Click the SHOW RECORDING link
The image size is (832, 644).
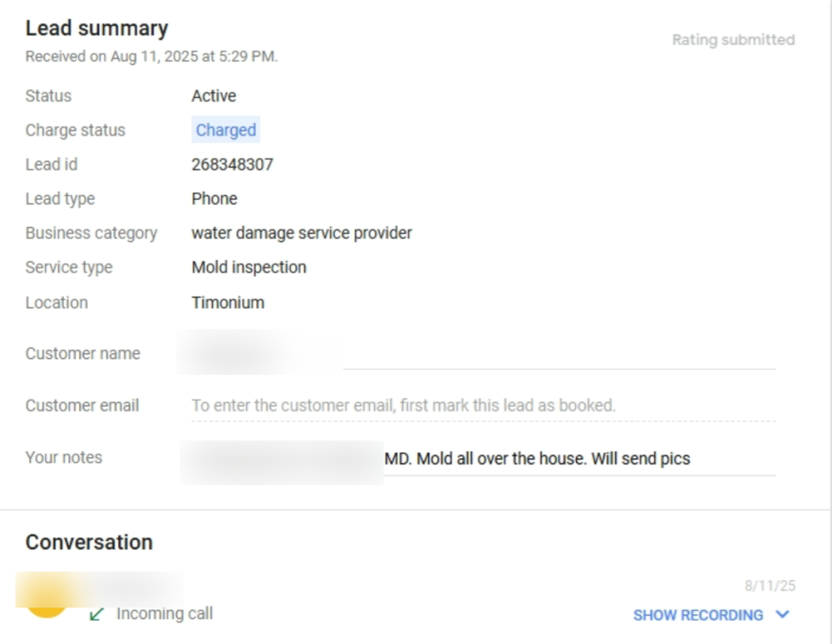698,615
